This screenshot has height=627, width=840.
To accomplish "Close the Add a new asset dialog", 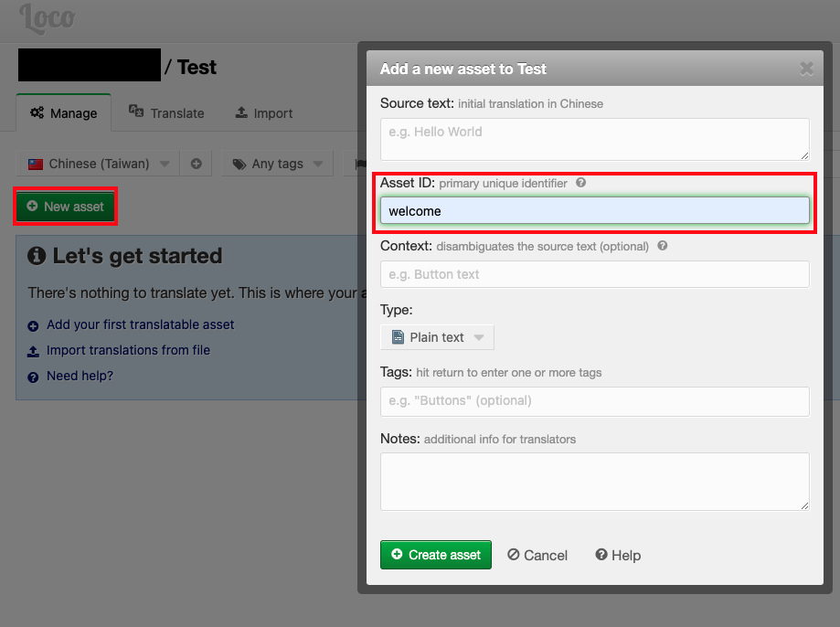I will pyautogui.click(x=805, y=69).
